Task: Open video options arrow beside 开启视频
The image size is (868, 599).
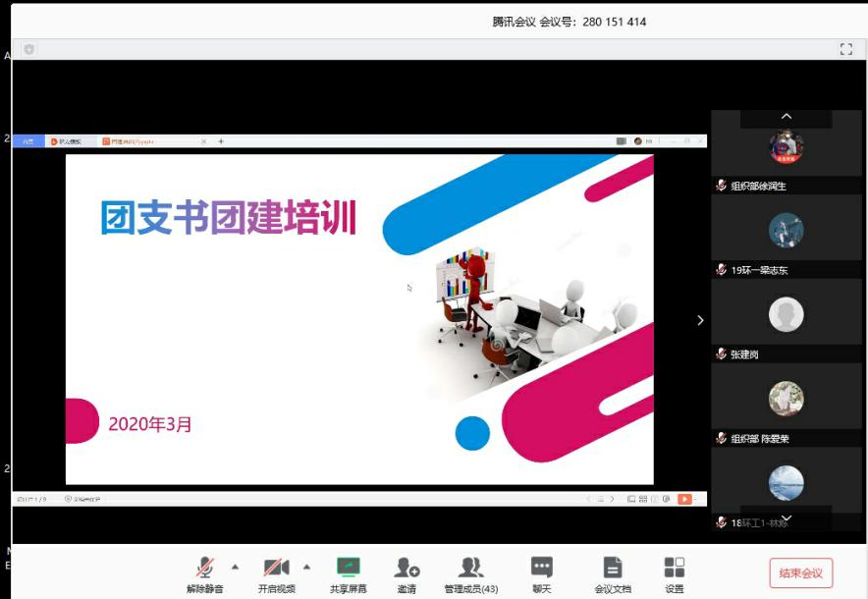Action: (x=306, y=567)
